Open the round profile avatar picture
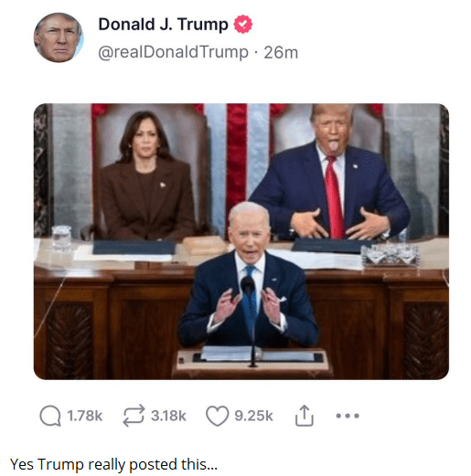This screenshot has height=476, width=471. tap(59, 37)
